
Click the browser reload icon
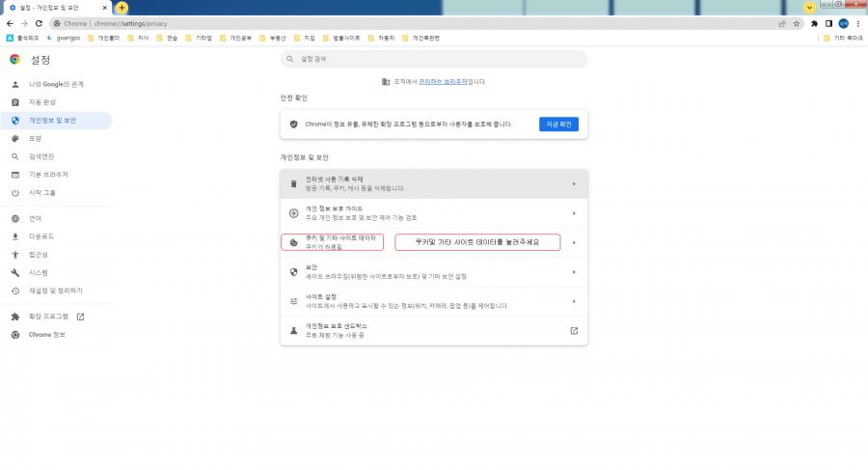tap(38, 23)
